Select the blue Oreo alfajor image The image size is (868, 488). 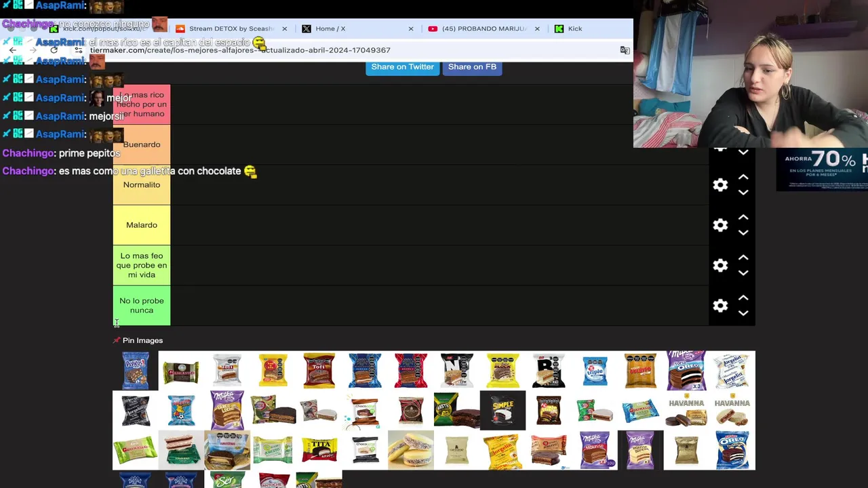(x=732, y=451)
